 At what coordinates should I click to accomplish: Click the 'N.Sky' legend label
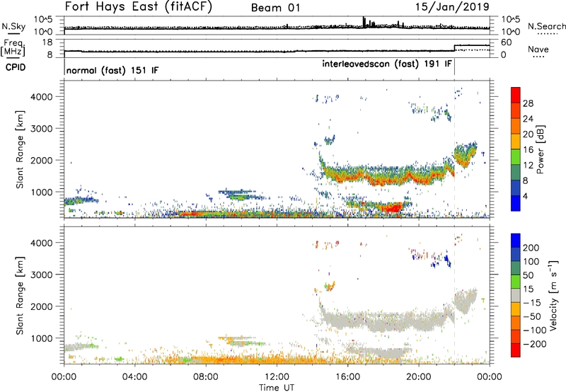13,26
